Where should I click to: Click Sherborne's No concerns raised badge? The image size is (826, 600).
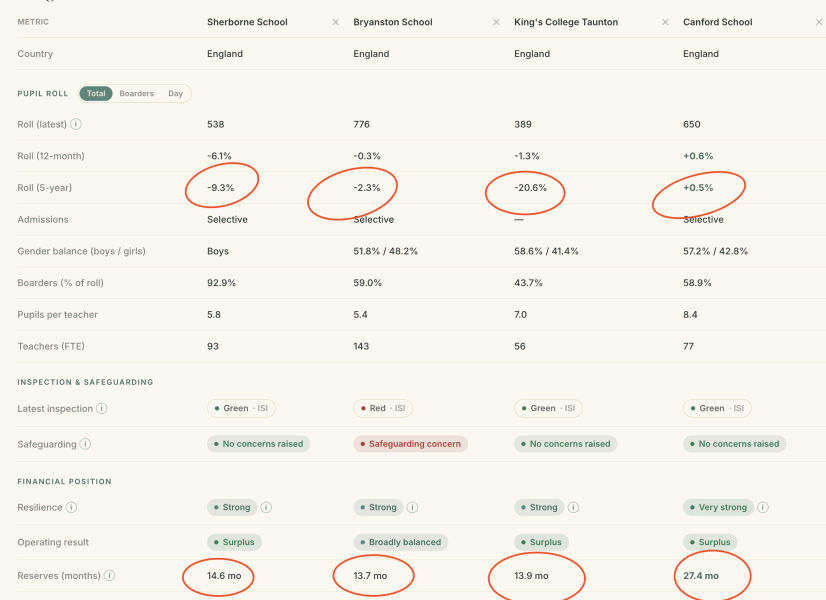tap(259, 444)
